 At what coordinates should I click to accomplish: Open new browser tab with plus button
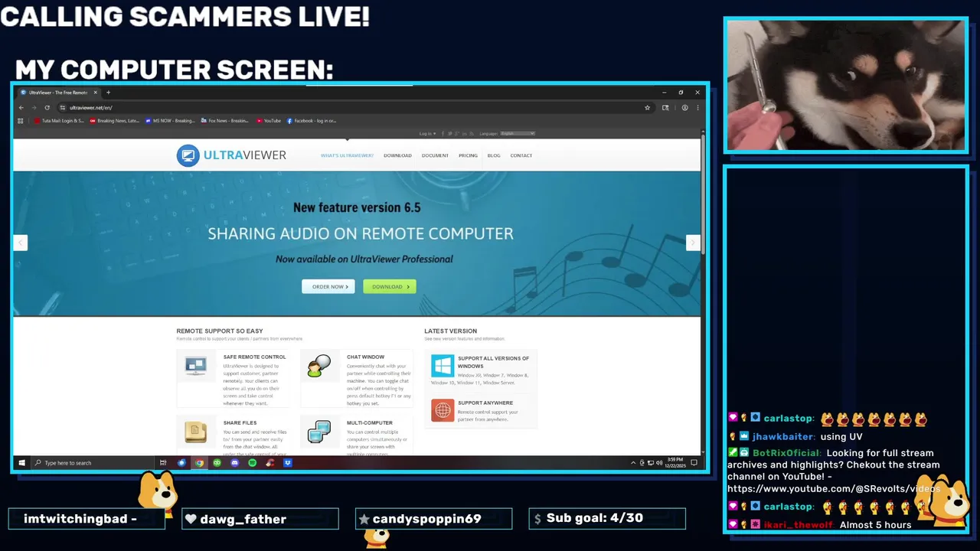click(x=108, y=93)
